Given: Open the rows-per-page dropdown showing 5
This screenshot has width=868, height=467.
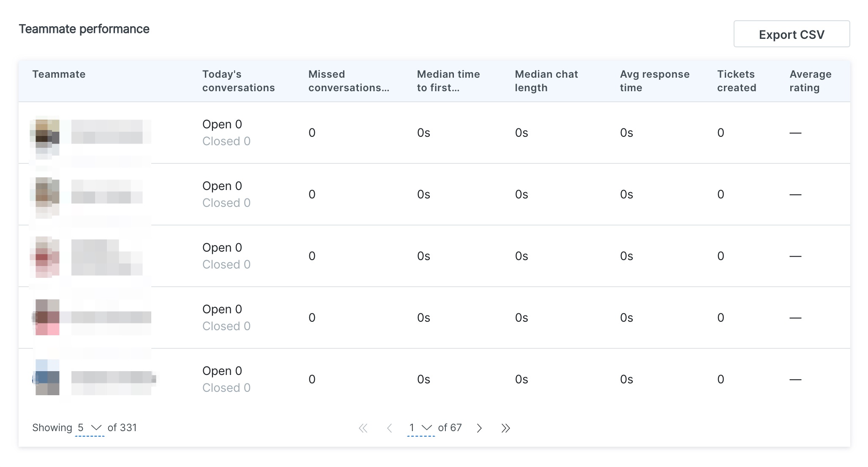Looking at the screenshot, I should tap(90, 428).
